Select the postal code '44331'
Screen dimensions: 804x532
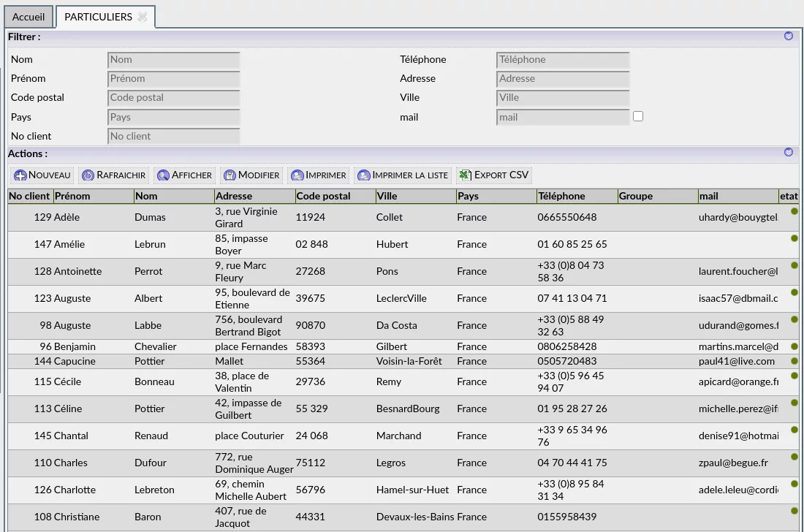pyautogui.click(x=310, y=517)
